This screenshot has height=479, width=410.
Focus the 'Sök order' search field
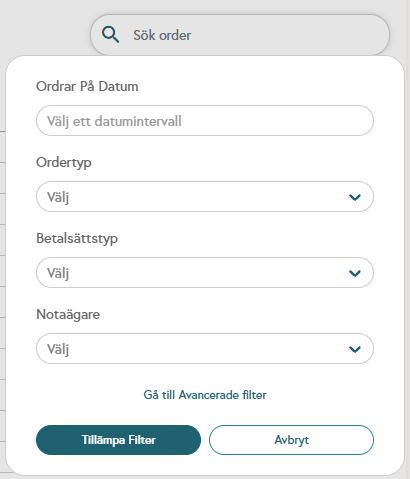[240, 35]
